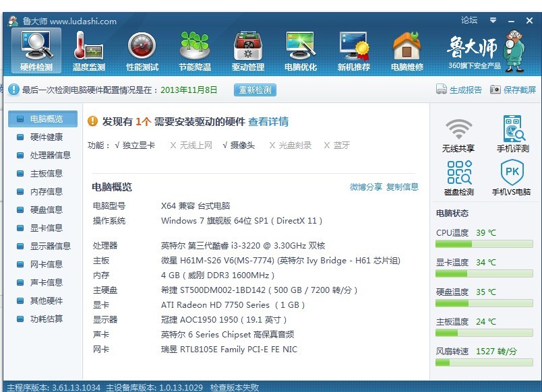Click the 无线上网 feature indicator
This screenshot has width=542, height=392.
(191, 145)
